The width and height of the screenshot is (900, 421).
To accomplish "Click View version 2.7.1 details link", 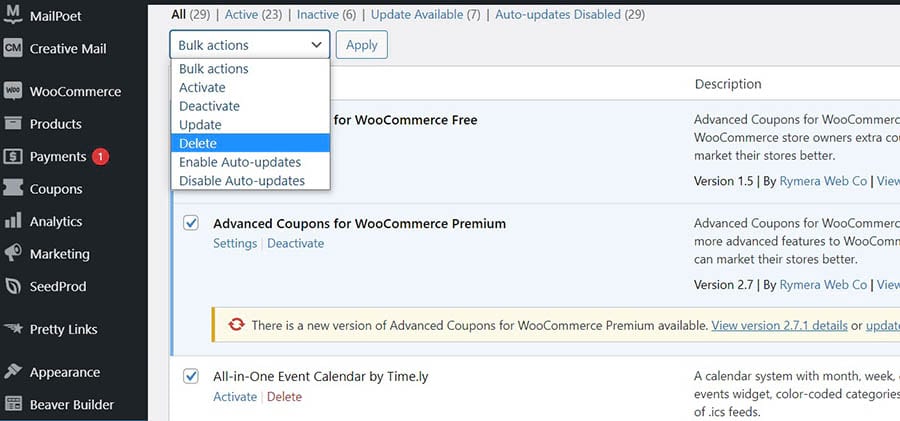I will [x=779, y=326].
